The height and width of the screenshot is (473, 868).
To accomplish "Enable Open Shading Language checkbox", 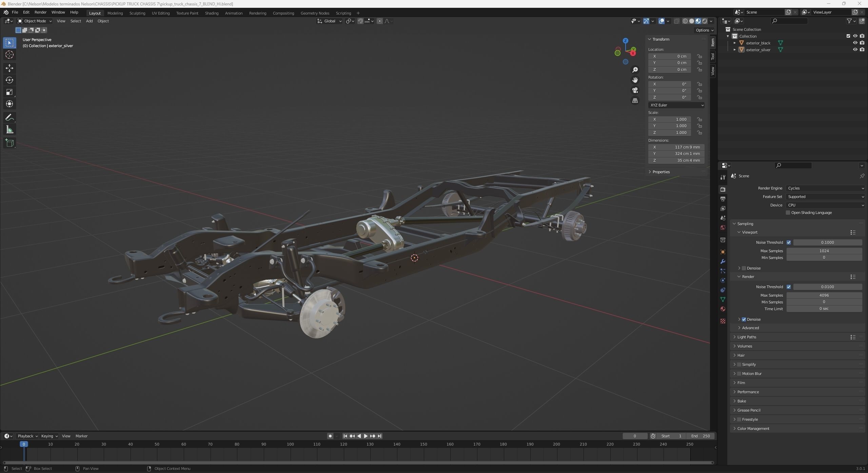I will (788, 213).
